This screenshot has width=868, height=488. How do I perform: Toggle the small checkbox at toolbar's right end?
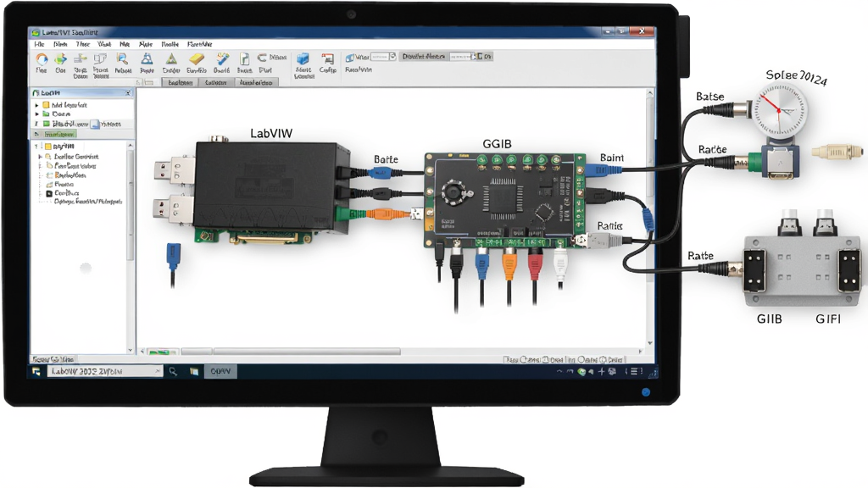click(480, 57)
